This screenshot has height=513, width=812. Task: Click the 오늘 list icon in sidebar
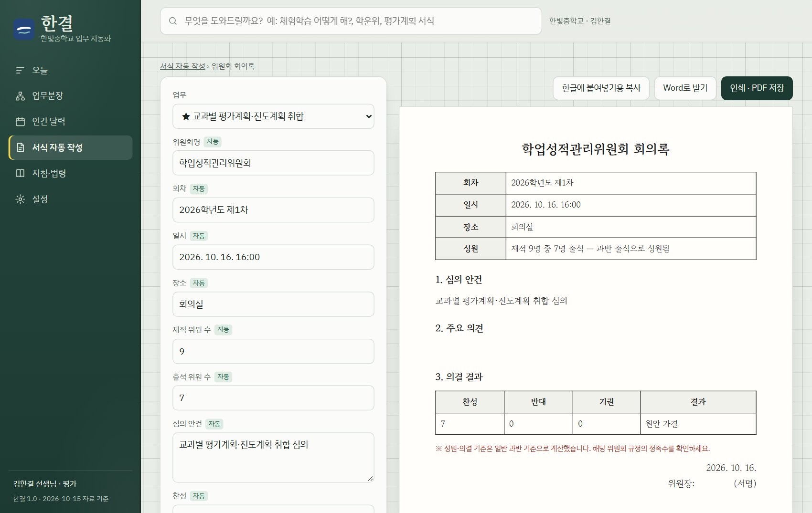(x=20, y=70)
